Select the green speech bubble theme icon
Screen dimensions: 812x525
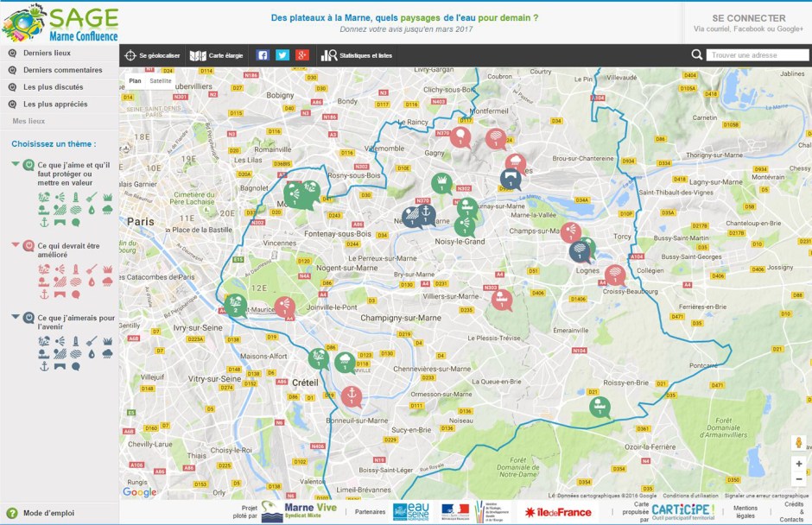click(76, 222)
